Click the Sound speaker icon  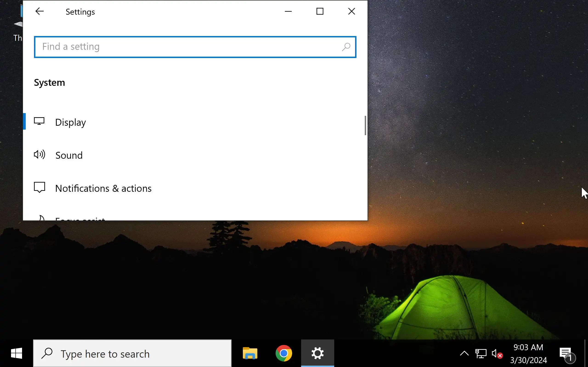tap(39, 155)
